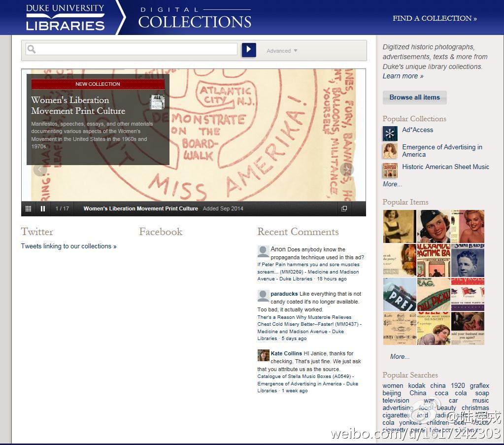Click the magnifying glass search icon

coord(32,49)
